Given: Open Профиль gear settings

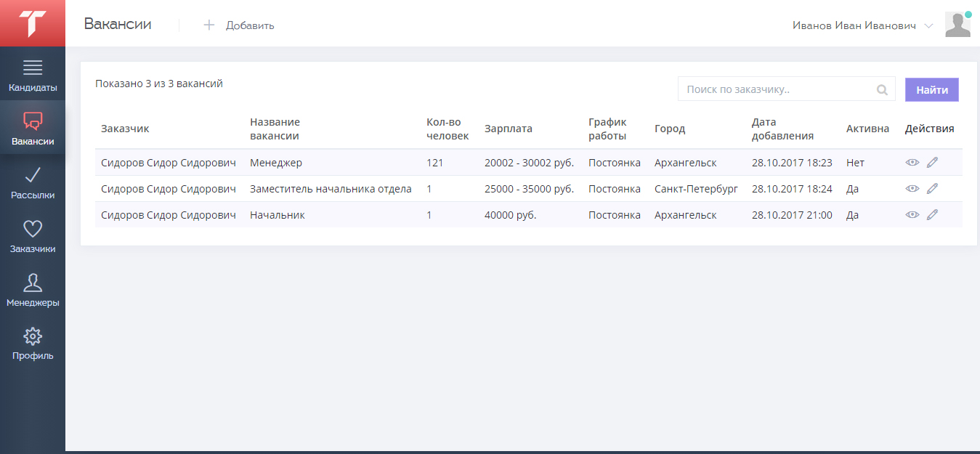Looking at the screenshot, I should 33,344.
